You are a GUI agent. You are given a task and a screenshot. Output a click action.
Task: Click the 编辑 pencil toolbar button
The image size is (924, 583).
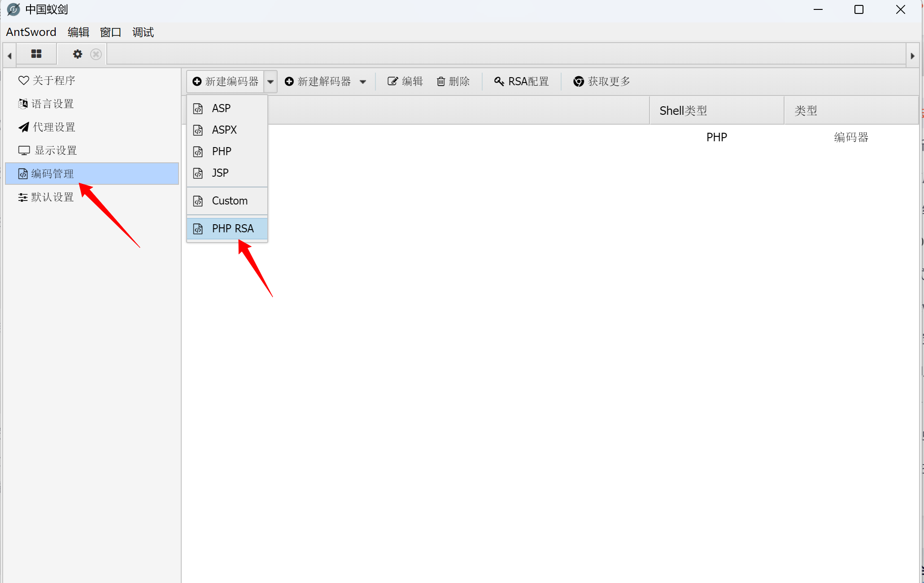[x=405, y=81]
